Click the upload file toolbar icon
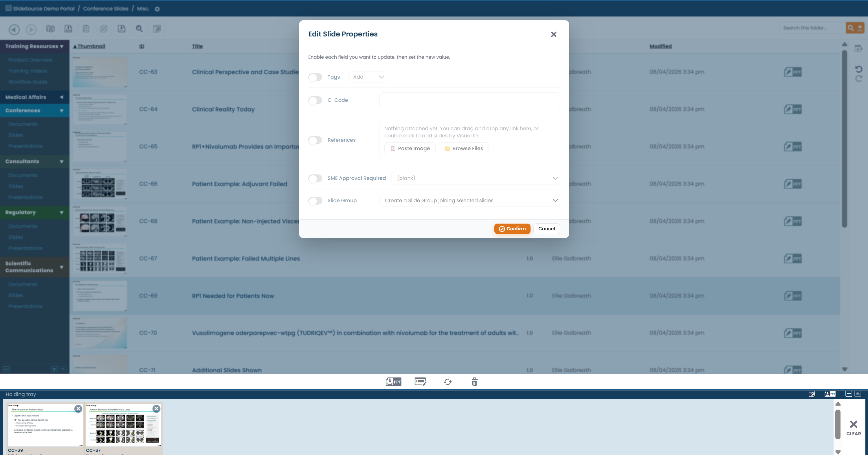868x455 pixels. click(68, 29)
